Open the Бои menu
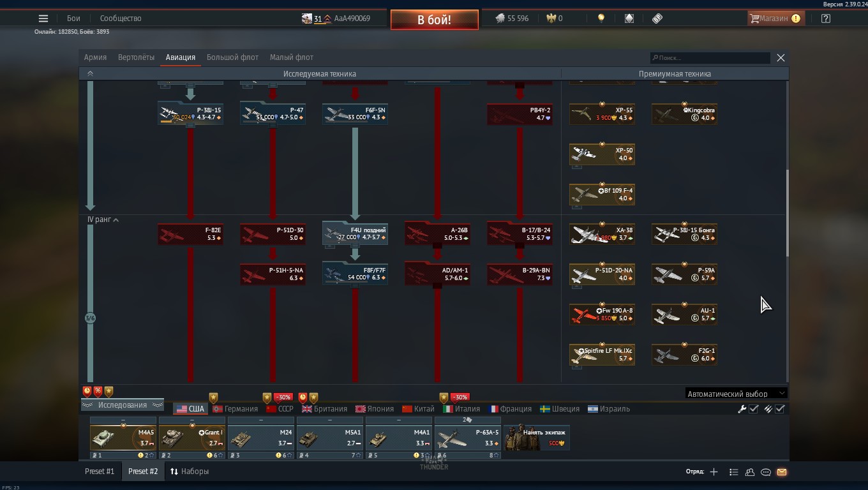 [74, 19]
